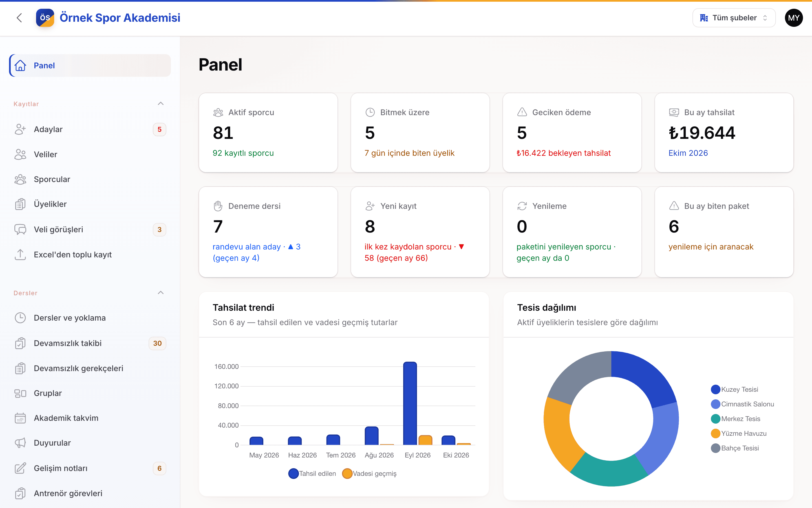Open the Tüm şubeler branch selector

pyautogui.click(x=734, y=18)
